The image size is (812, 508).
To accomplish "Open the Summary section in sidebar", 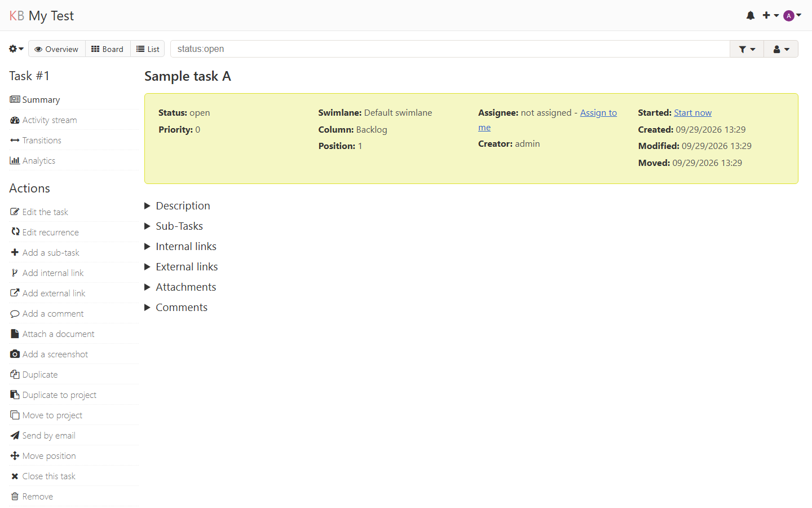I will click(41, 100).
